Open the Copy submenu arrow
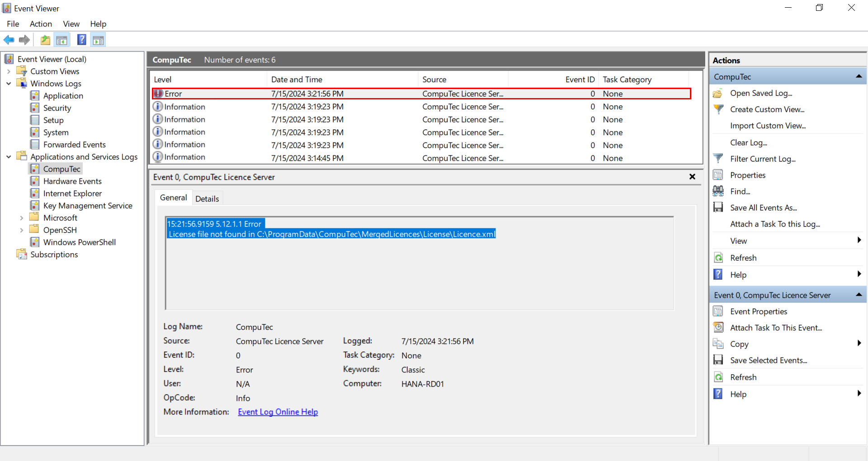868x461 pixels. (859, 343)
